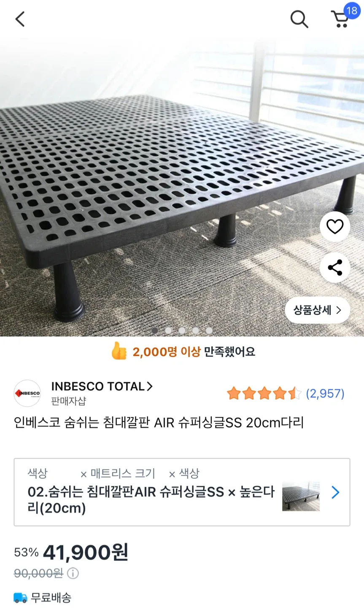Go to the fifth carousel dot image
Screen dimensions: 364x608
pyautogui.click(x=209, y=331)
